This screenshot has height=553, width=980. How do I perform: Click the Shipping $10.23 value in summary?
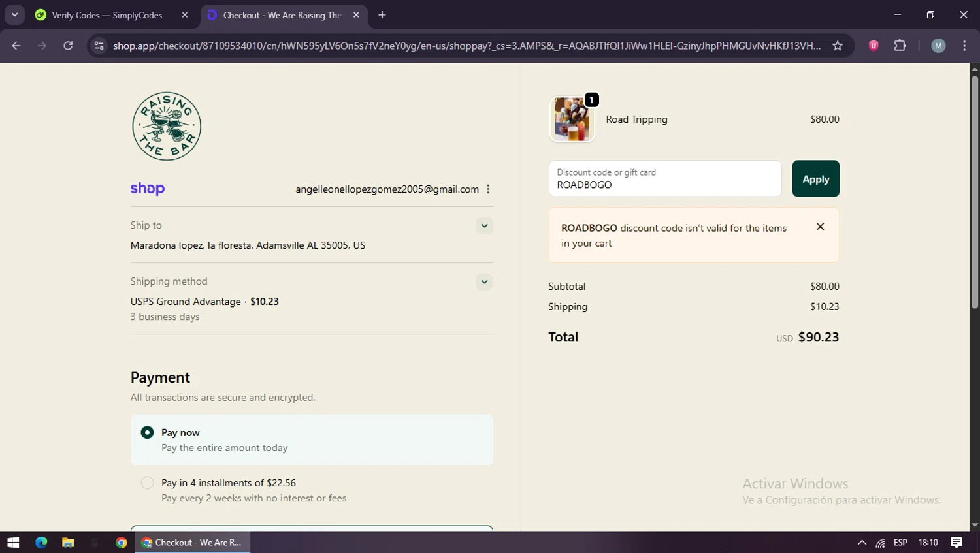pyautogui.click(x=825, y=307)
